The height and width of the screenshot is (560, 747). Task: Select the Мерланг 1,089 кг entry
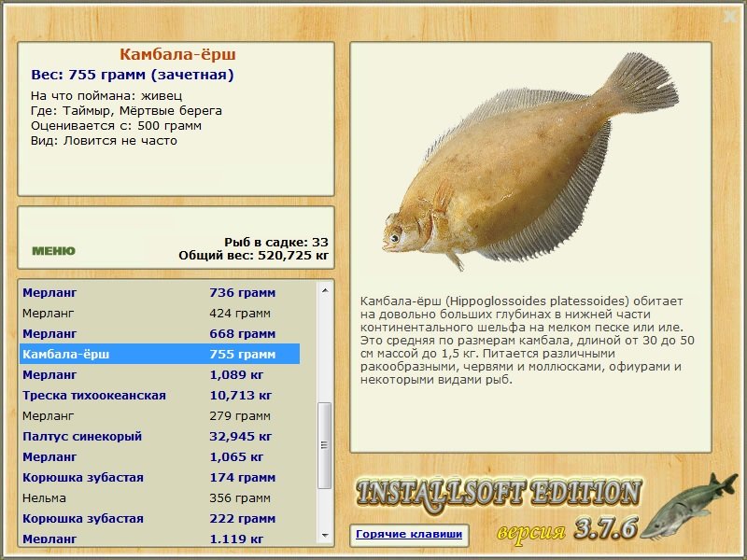[x=160, y=375]
